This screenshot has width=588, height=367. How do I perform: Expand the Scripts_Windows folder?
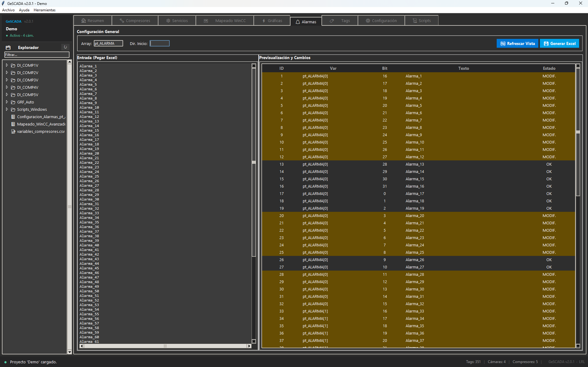7,109
